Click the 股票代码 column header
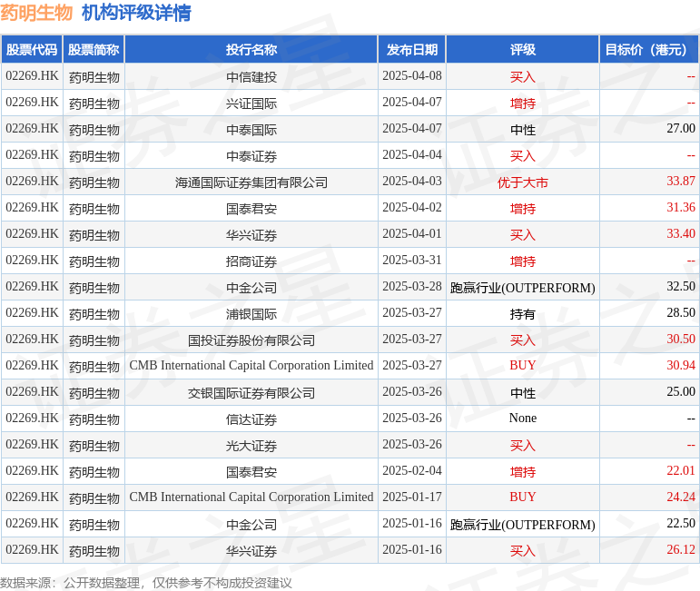 tap(32, 50)
